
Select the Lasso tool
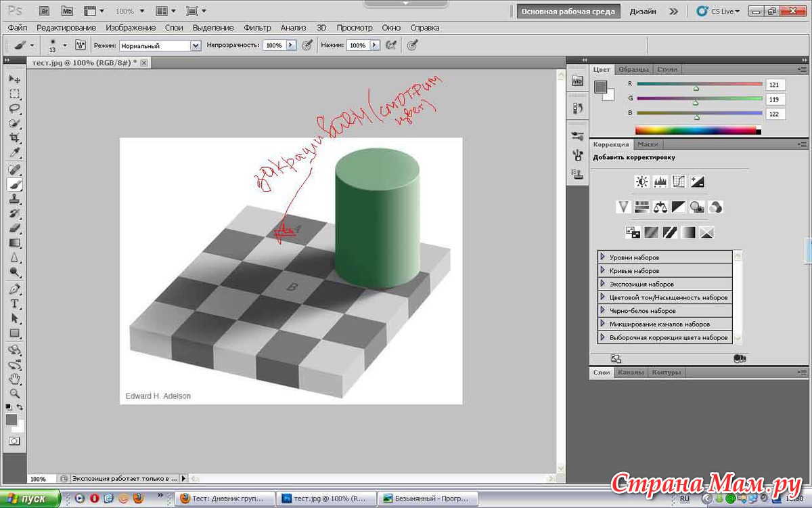[14, 108]
